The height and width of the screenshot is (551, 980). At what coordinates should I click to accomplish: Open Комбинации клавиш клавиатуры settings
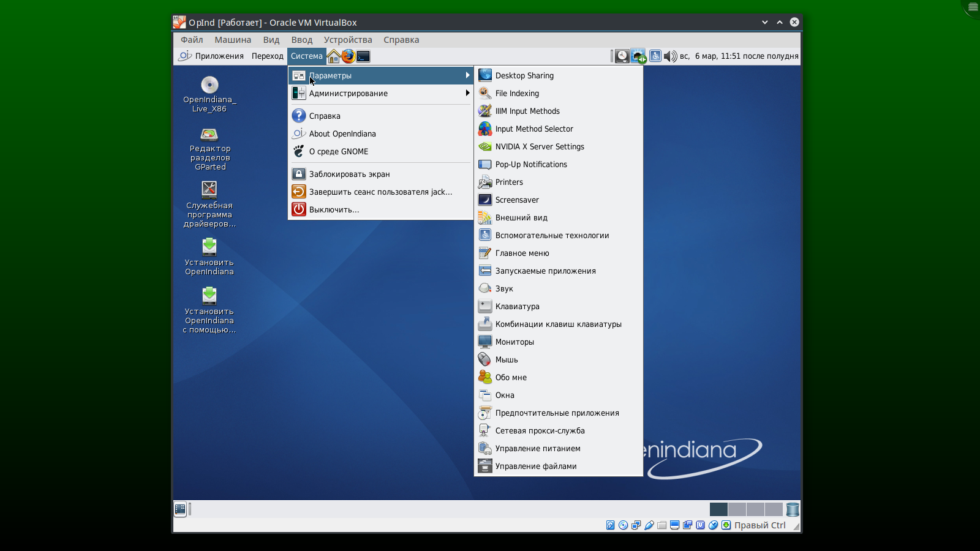559,324
